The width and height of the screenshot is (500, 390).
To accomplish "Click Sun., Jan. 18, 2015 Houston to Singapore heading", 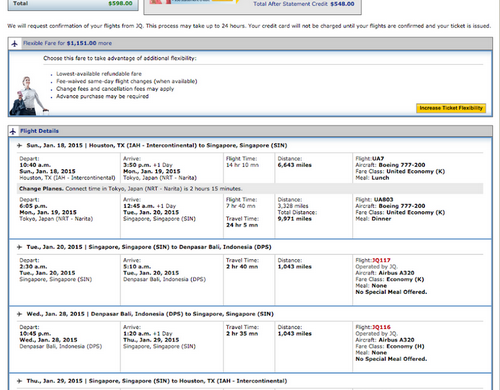I will (x=157, y=145).
